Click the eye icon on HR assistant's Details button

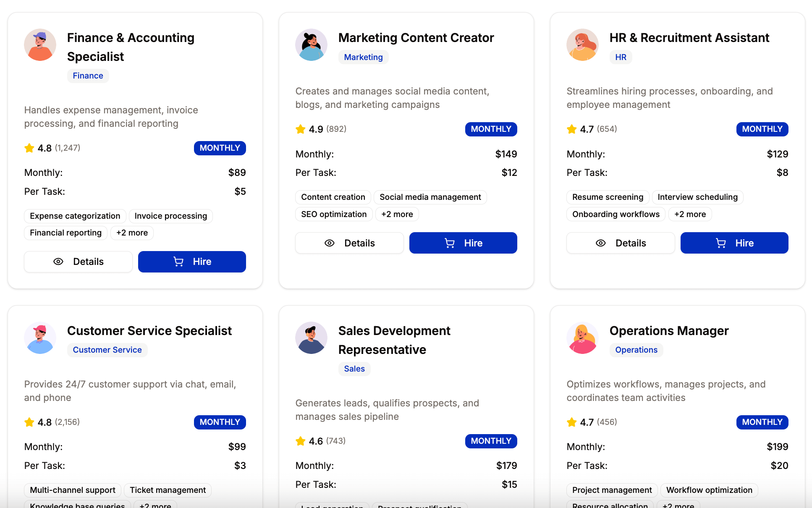(x=600, y=243)
